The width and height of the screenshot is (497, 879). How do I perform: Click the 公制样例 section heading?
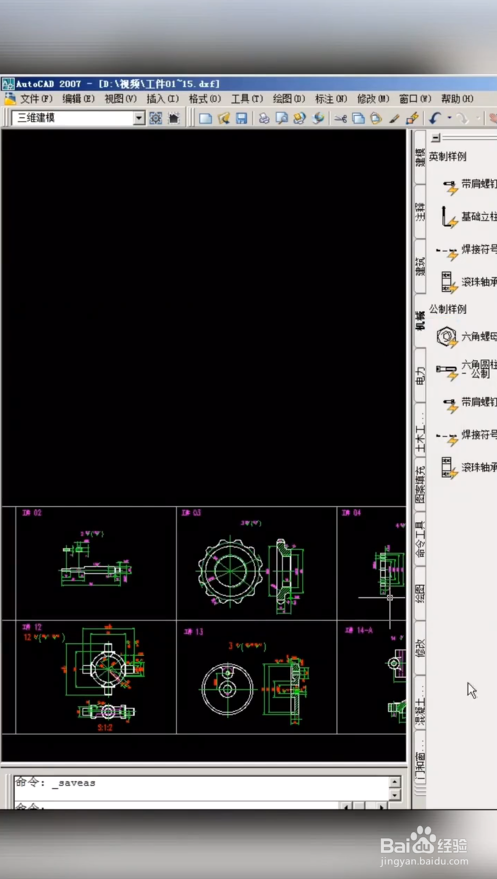coord(448,309)
